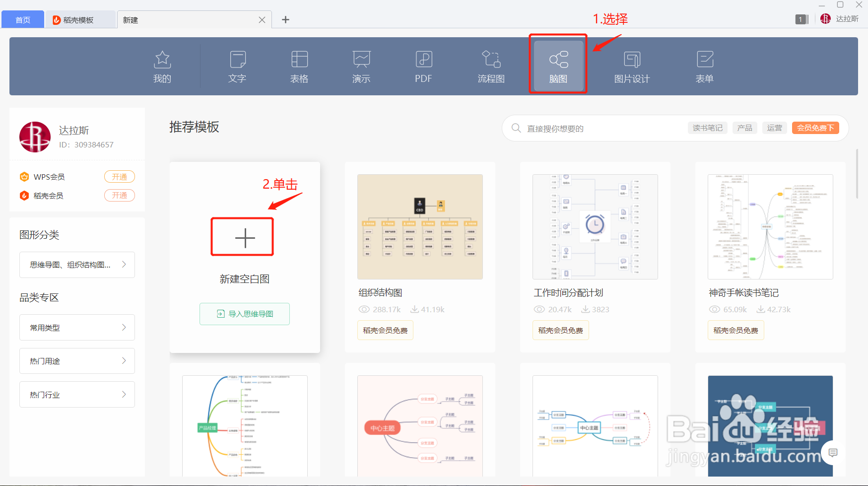Click view eye icon of 神奇手帐读书笔记
Viewport: 868px width, 486px height.
715,309
